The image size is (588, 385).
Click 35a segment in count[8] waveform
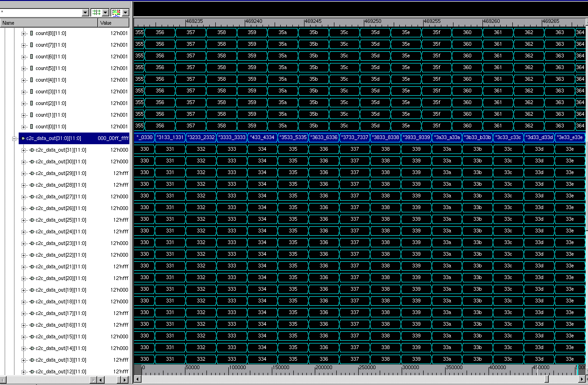coord(283,32)
